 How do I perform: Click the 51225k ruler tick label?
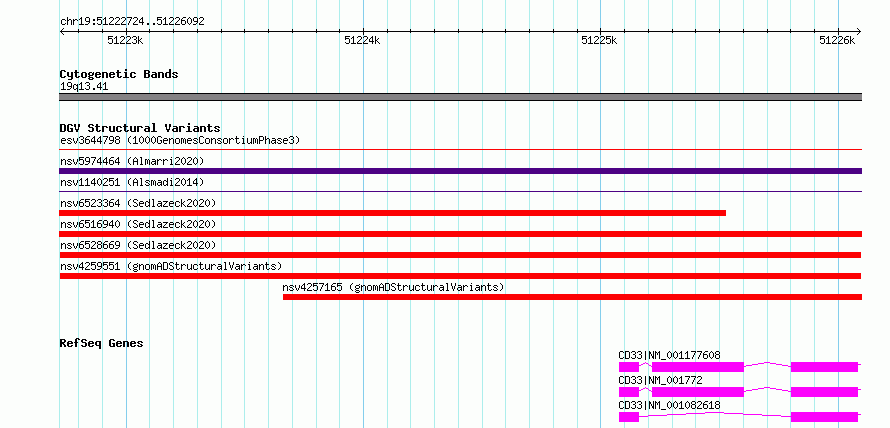pyautogui.click(x=599, y=40)
